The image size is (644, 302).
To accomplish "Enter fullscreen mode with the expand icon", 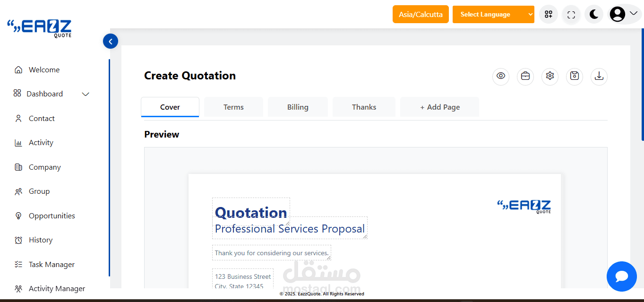I will [571, 15].
